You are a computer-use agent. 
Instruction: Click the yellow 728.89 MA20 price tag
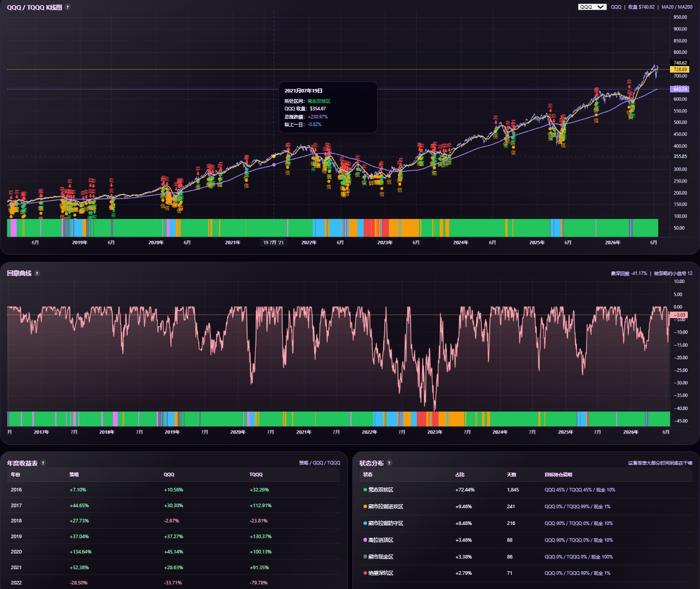point(680,70)
